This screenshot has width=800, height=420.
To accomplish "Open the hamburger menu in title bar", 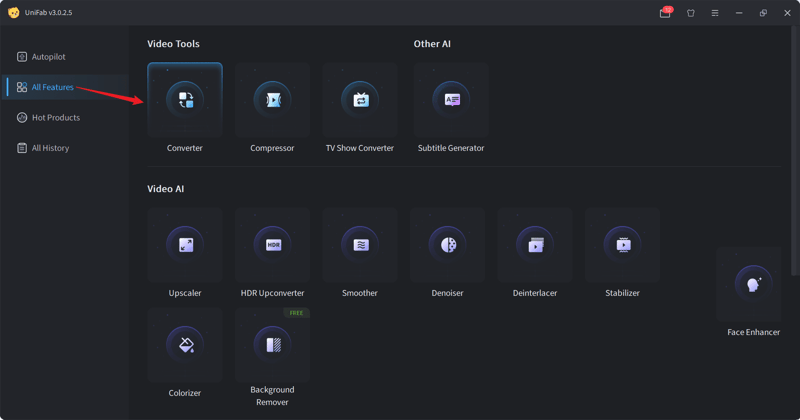I will tap(715, 13).
